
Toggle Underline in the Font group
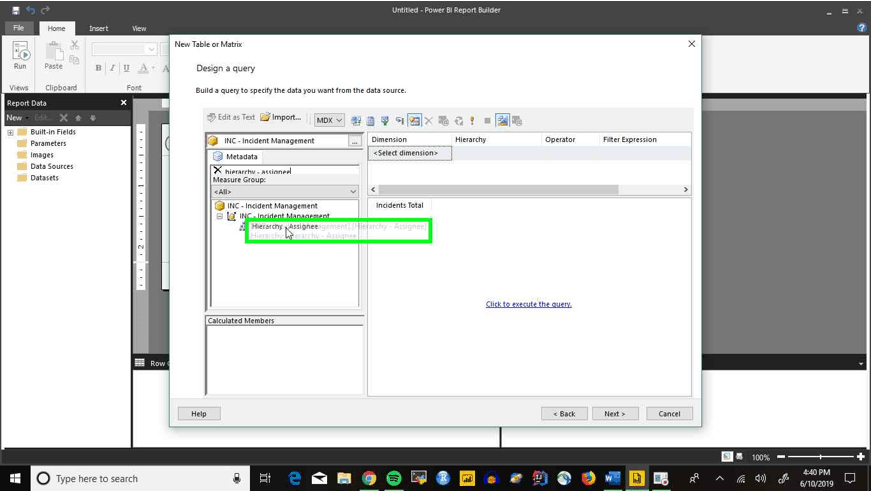click(x=126, y=68)
